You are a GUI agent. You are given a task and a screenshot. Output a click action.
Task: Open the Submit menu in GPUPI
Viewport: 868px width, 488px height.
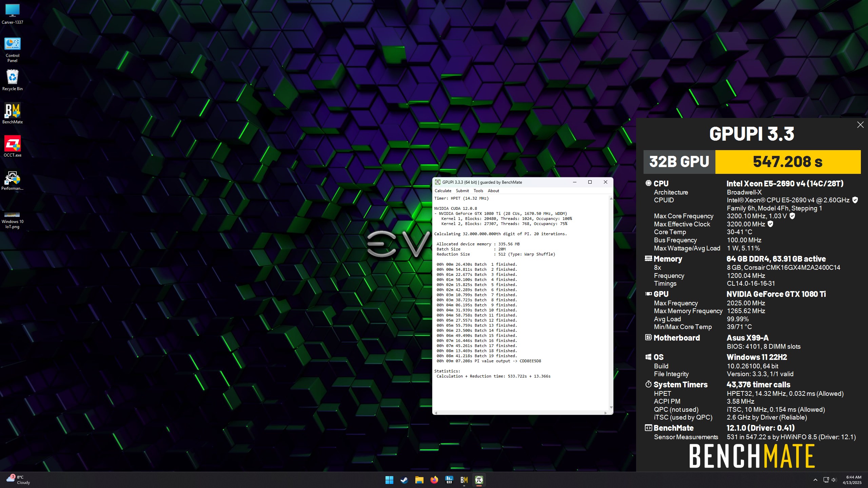[x=462, y=191]
